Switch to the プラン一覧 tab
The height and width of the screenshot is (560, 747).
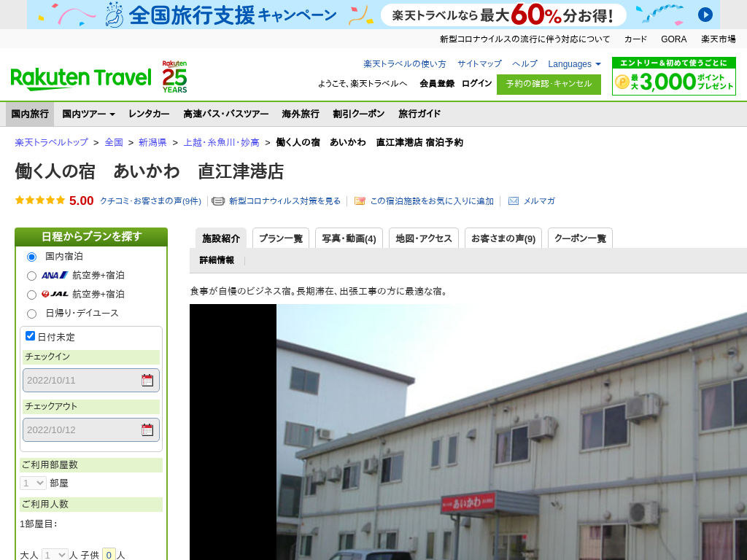point(281,238)
